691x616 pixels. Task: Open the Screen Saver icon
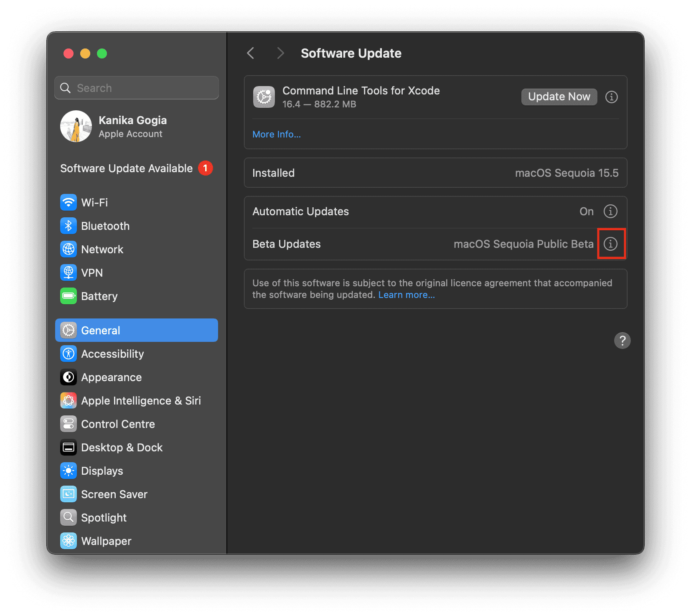(69, 494)
